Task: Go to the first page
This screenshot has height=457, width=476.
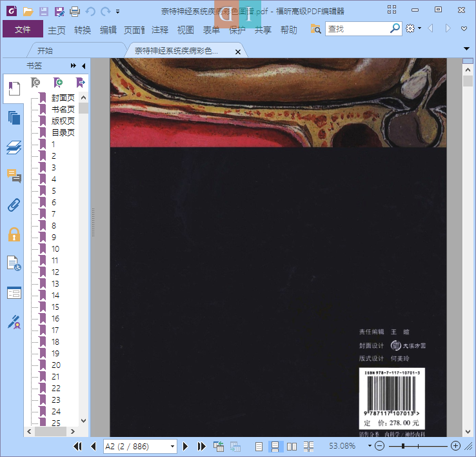Action: click(x=77, y=447)
